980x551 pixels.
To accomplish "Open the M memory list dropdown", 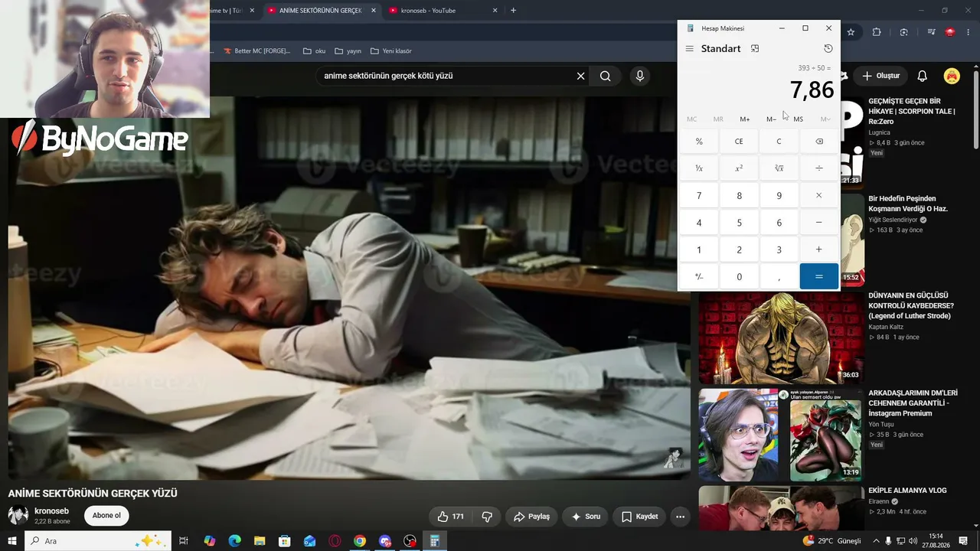I will 825,119.
